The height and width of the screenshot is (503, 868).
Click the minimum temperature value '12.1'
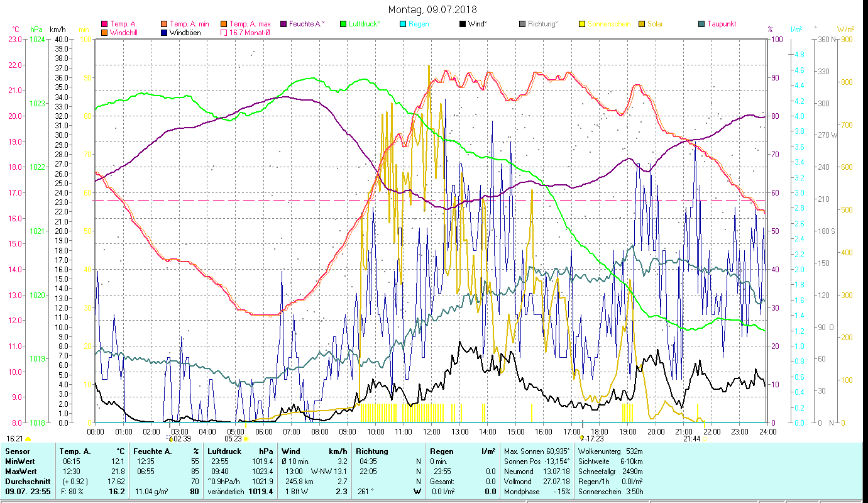(118, 462)
